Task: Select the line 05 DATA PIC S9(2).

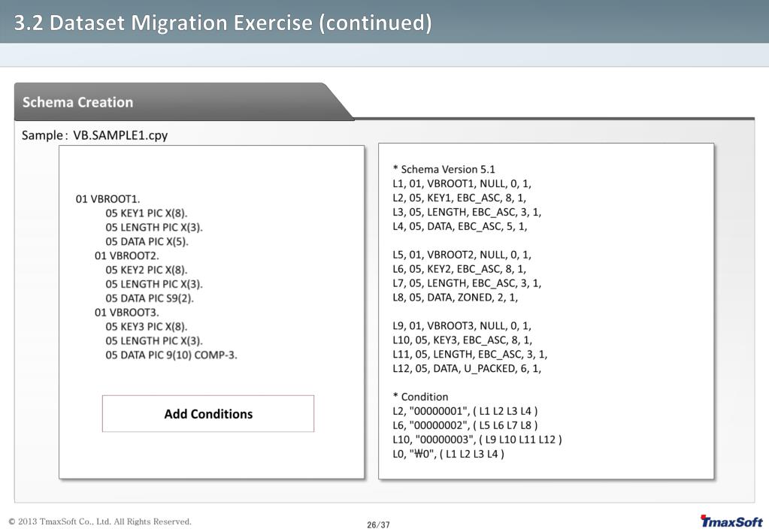Action: pos(149,298)
